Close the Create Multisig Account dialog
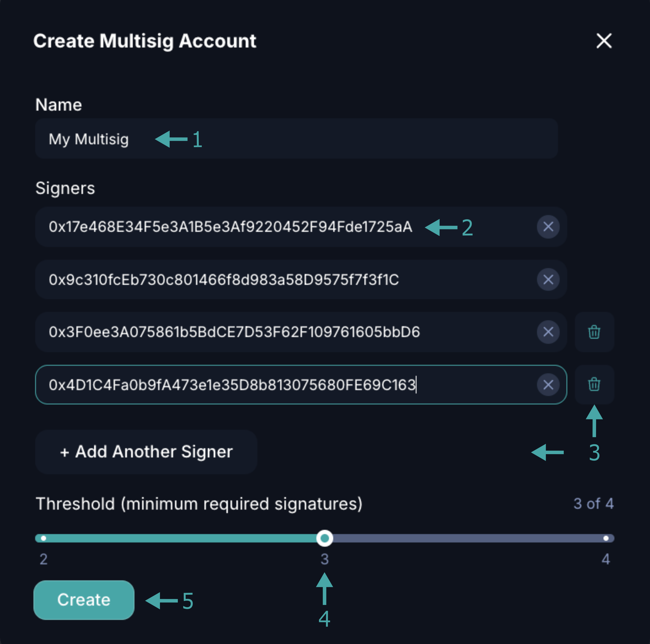The height and width of the screenshot is (644, 650). [x=604, y=41]
